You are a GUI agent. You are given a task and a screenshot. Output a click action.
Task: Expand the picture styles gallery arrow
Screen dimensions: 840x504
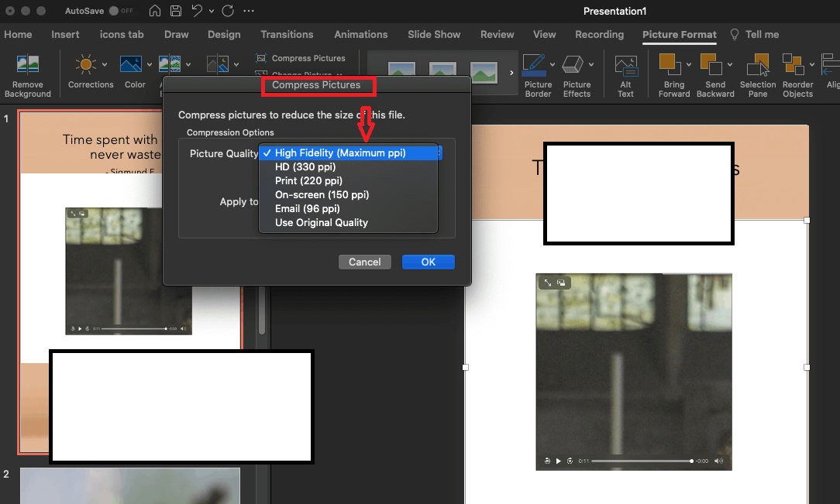(511, 73)
